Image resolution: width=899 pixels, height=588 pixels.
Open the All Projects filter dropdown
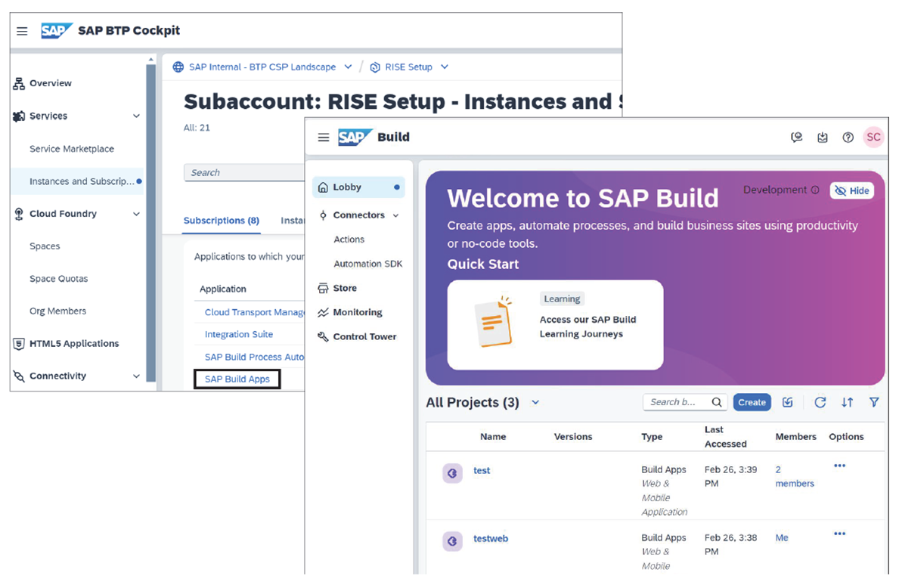pos(535,402)
